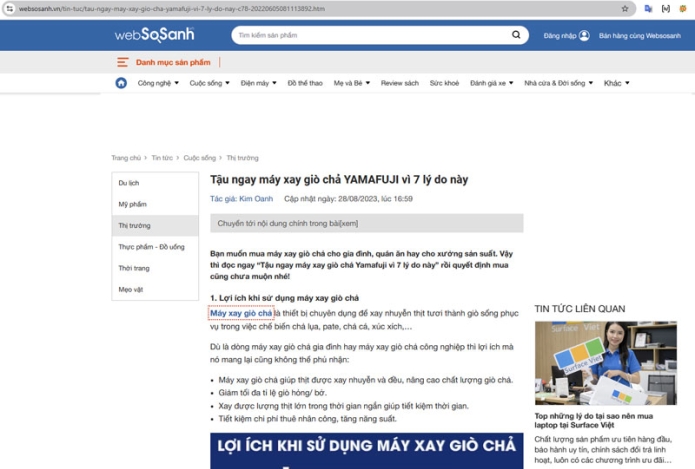Expand the Cuộc sống dropdown menu
Screen dimensions: 695x469
click(210, 83)
